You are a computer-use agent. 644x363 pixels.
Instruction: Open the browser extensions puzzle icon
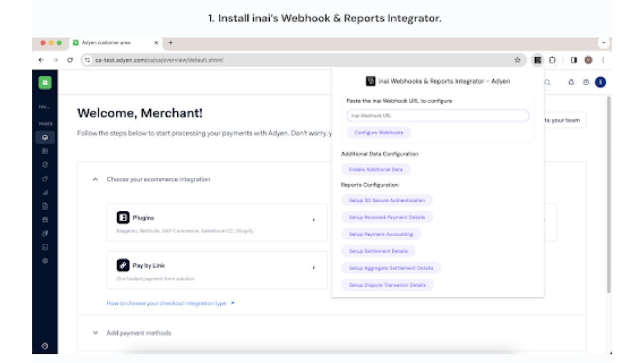pyautogui.click(x=553, y=60)
